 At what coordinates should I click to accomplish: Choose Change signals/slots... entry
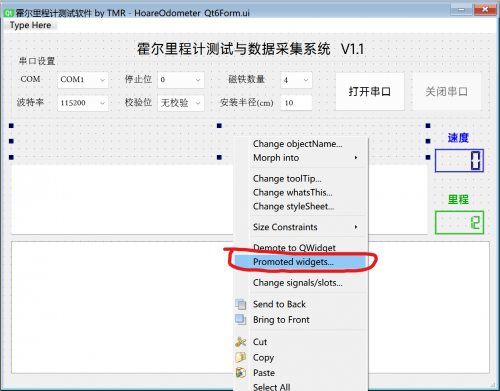(x=301, y=283)
